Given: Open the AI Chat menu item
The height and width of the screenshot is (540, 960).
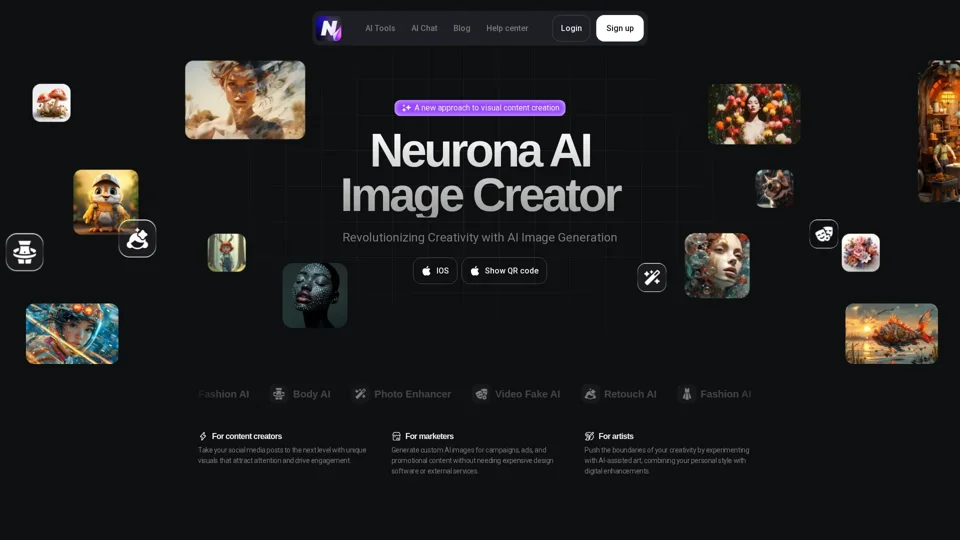Looking at the screenshot, I should 424,28.
